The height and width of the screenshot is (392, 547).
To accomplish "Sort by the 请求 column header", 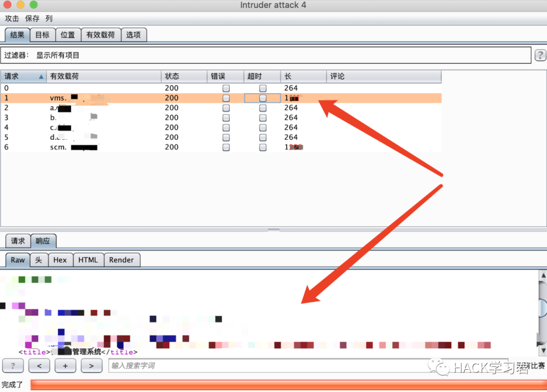I will (23, 76).
